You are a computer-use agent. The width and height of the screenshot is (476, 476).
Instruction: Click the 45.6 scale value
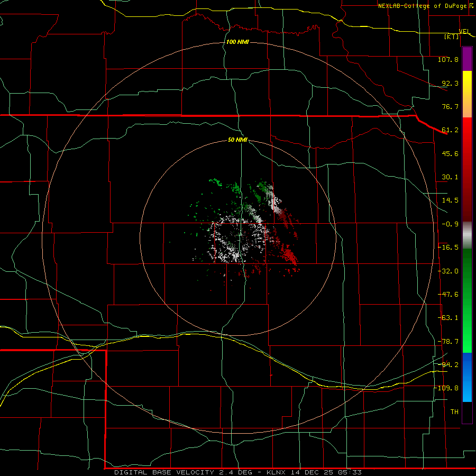[450, 153]
